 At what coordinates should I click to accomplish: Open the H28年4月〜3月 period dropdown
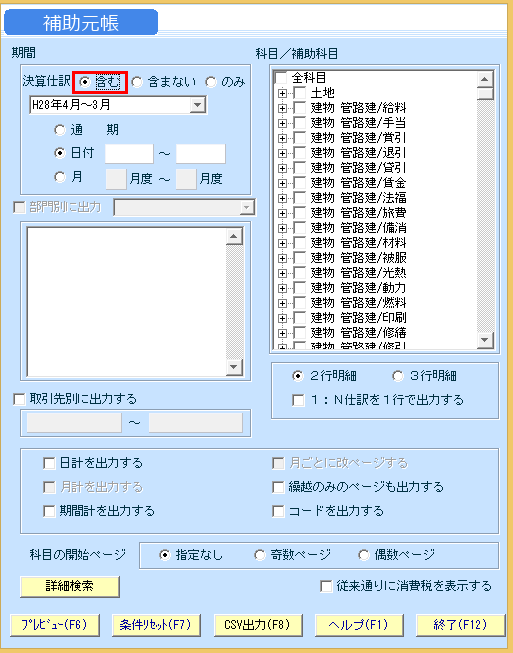click(198, 105)
